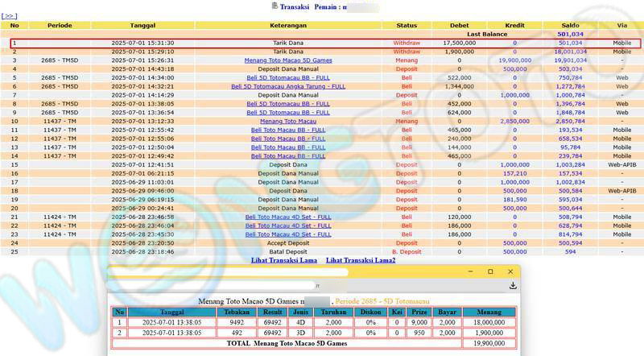Click Lihat Transaksi Lama2 link
644x356 pixels.
click(361, 260)
